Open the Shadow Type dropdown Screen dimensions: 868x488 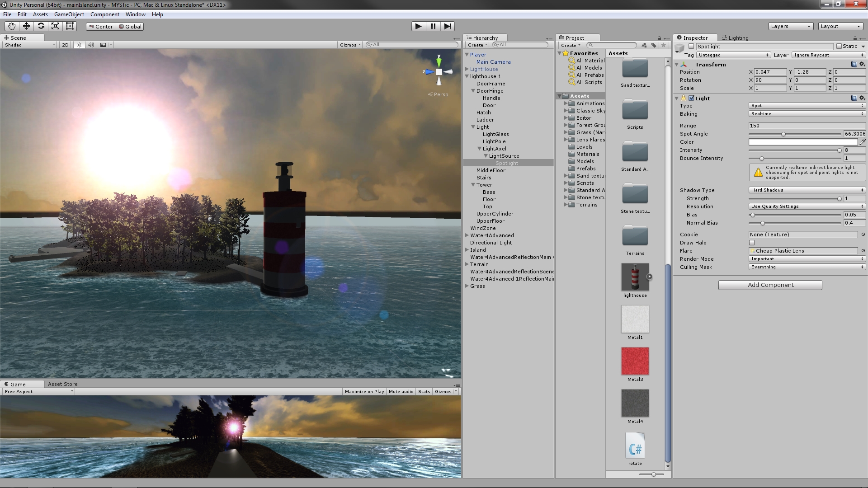[x=807, y=190]
